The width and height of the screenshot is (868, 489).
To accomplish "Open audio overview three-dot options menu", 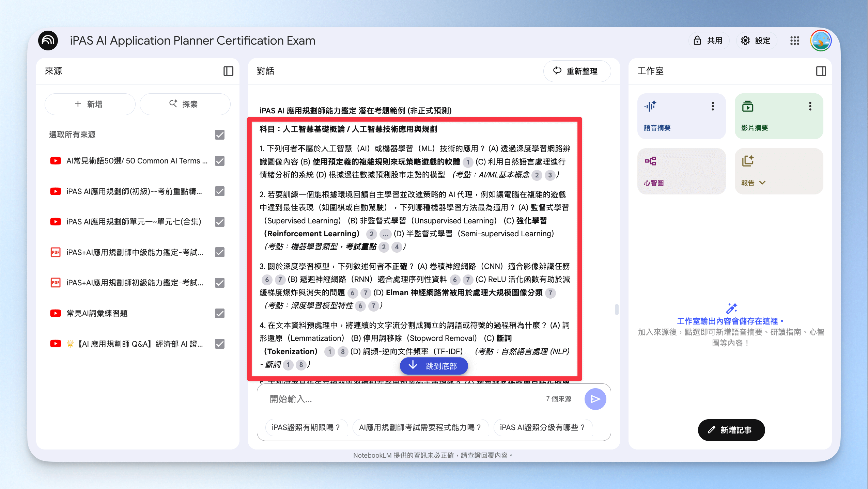I will click(713, 106).
